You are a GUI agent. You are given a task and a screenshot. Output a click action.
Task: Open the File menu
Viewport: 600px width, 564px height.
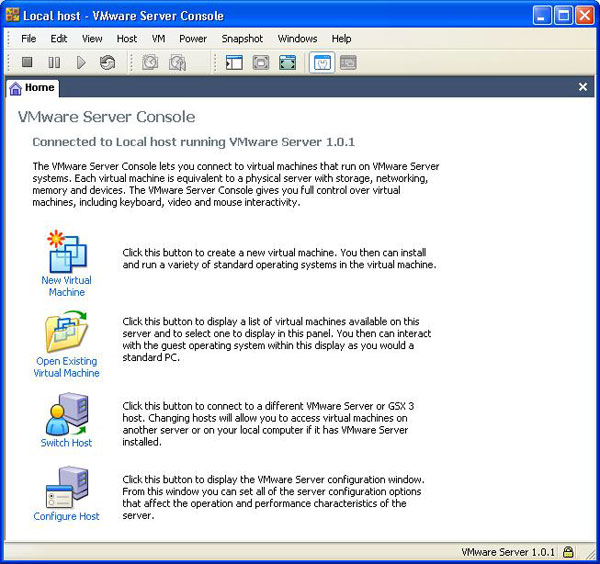pos(29,39)
